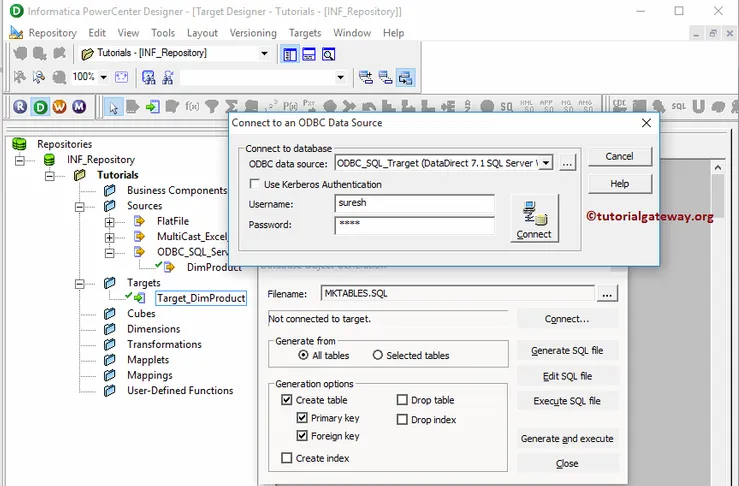Click the Execute SQL file button
This screenshot has width=739, height=486.
pyautogui.click(x=567, y=401)
